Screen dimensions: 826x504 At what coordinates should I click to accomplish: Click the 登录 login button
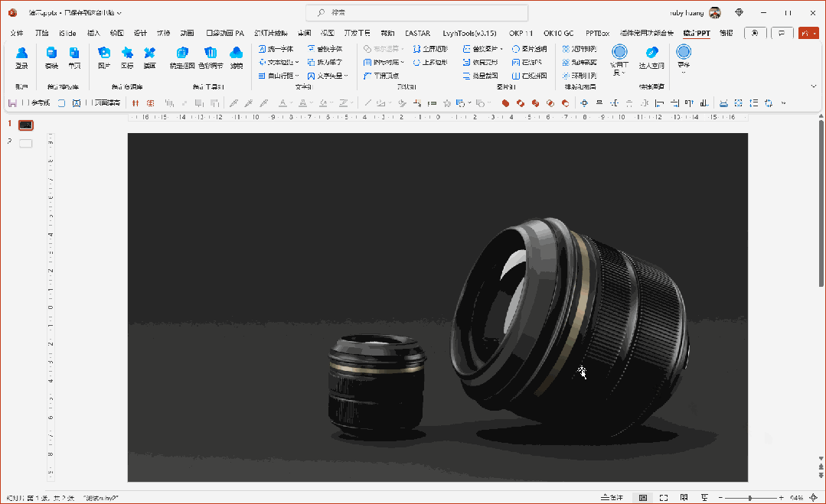click(x=21, y=57)
